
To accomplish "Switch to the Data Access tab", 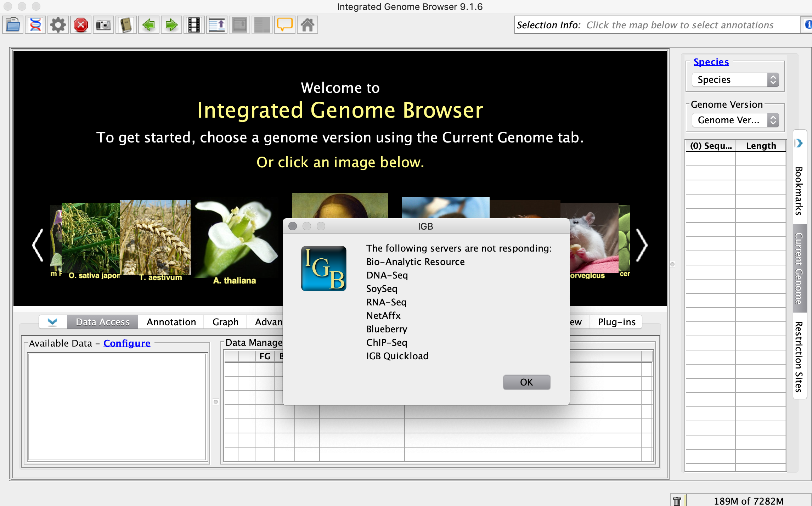I will click(103, 322).
